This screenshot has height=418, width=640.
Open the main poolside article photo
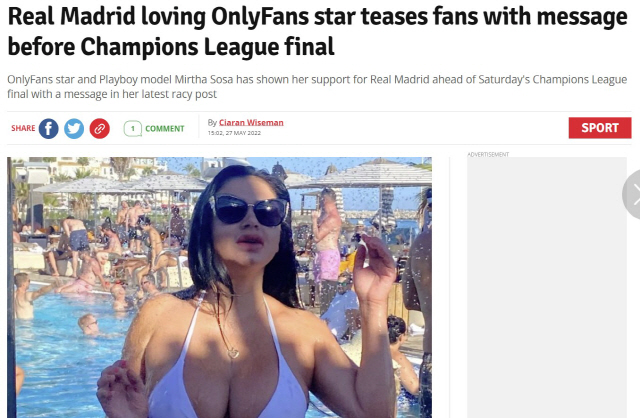pos(220,287)
